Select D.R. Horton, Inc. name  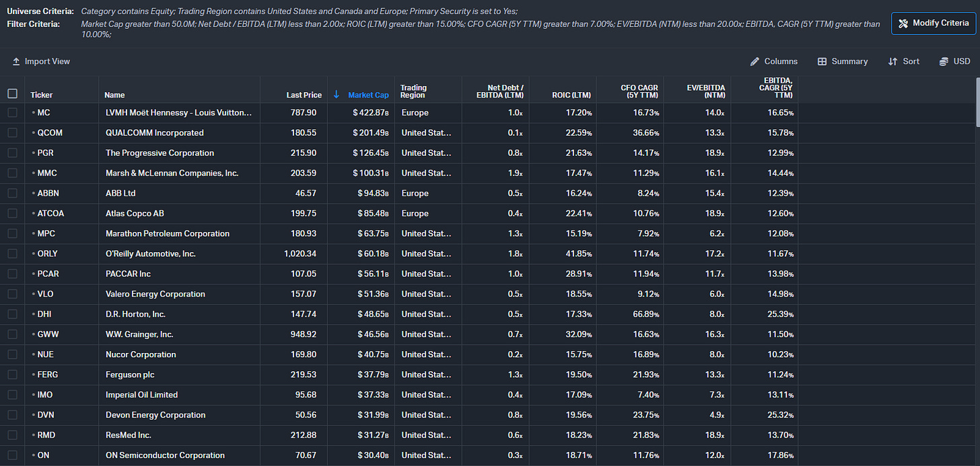[135, 315]
